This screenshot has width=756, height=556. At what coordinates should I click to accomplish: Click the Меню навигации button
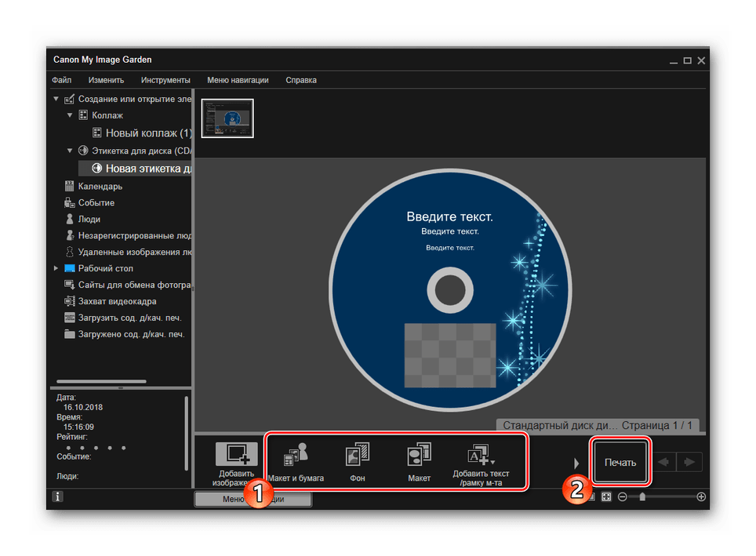[253, 499]
